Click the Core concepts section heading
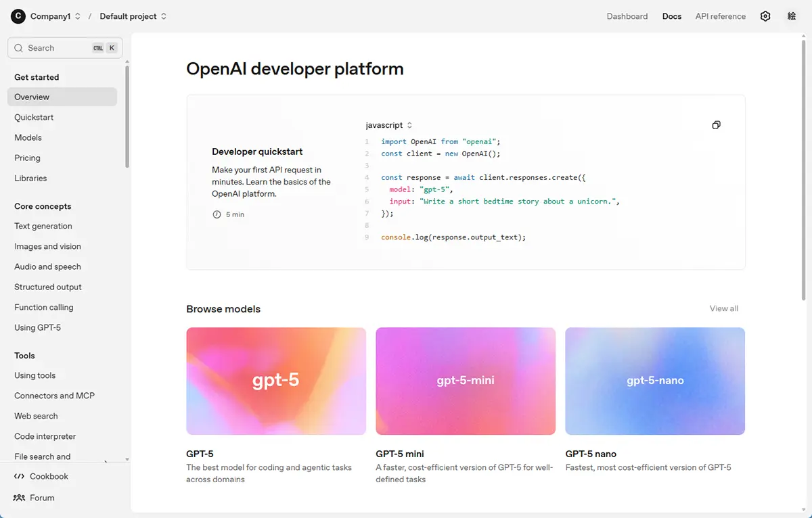 (x=43, y=206)
